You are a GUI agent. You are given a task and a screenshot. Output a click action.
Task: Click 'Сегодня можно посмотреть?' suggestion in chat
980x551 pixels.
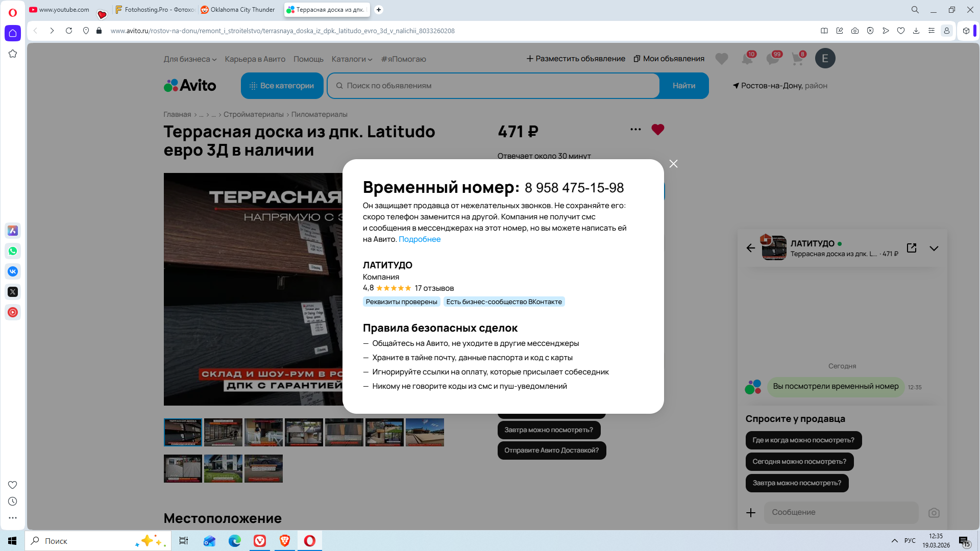[x=799, y=462]
